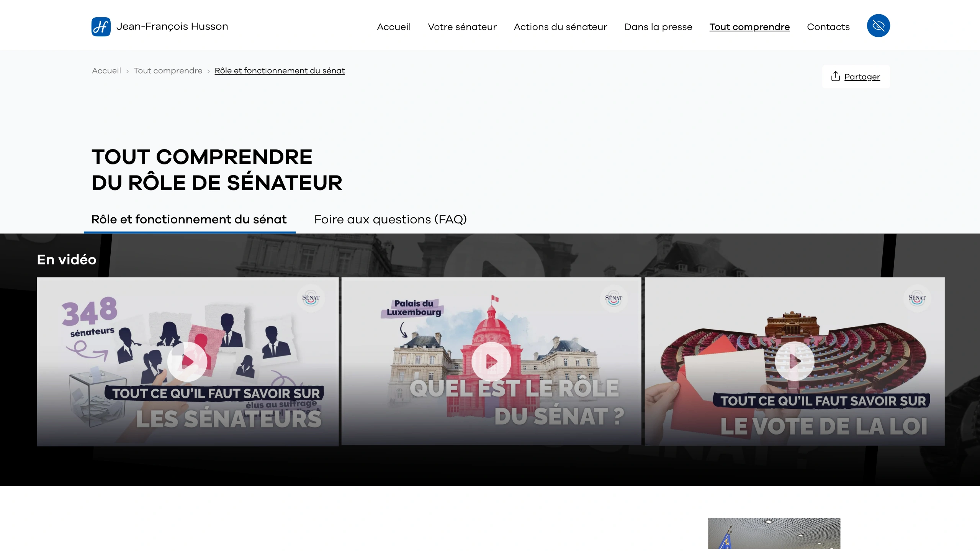The height and width of the screenshot is (551, 980).
Task: Open the Accueil menu item
Action: [394, 27]
